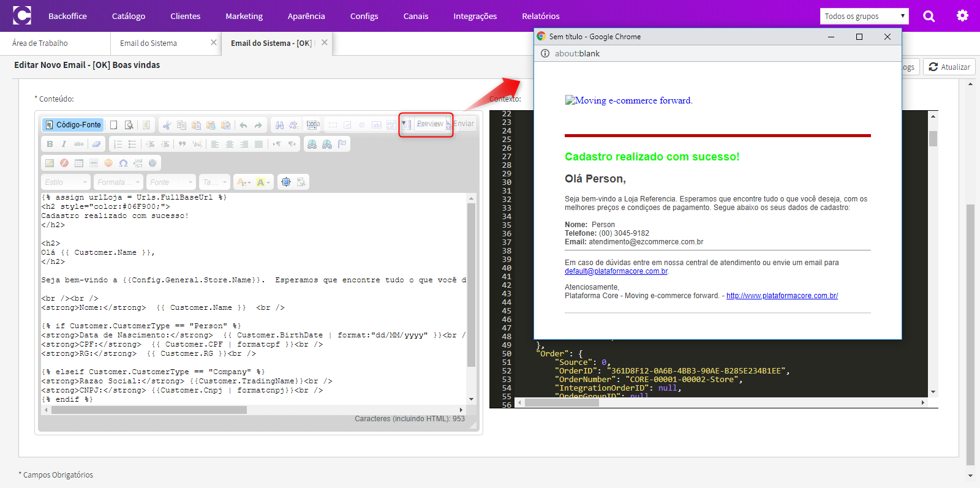Switch to Área de Trabalho tab
Screen dimensions: 980x488
point(40,43)
